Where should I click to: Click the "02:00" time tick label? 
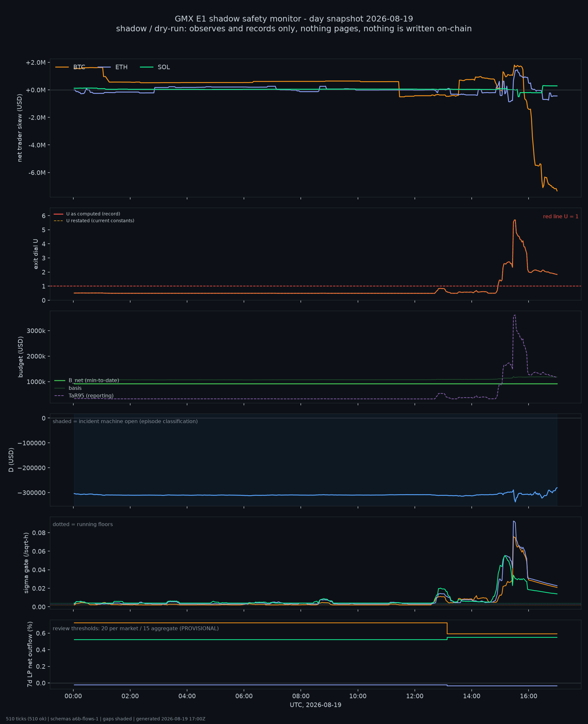point(130,696)
